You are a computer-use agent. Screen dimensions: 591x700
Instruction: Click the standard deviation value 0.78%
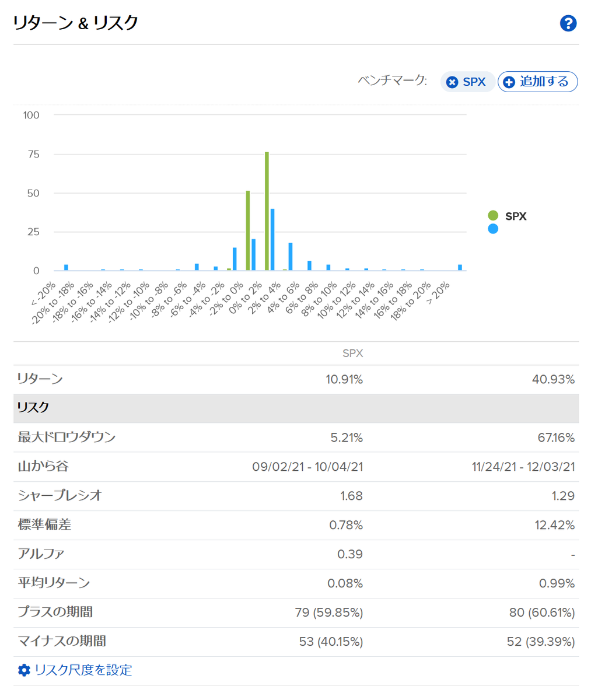click(346, 525)
